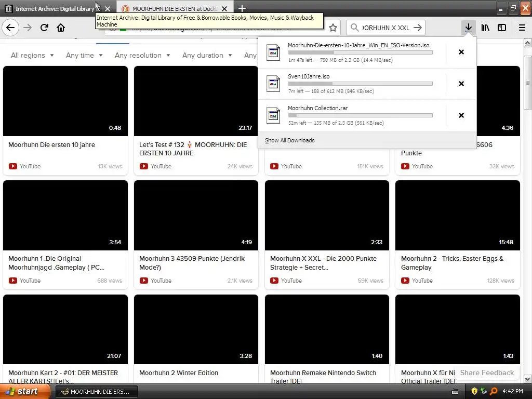
Task: Click the Moorhuhn Collection.rar progress bar
Action: tap(361, 115)
